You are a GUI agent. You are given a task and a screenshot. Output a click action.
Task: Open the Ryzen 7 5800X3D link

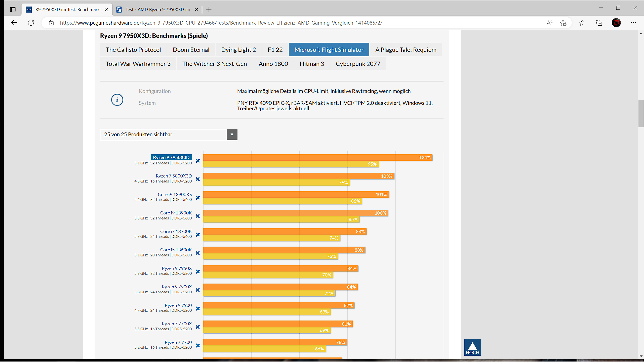(x=174, y=176)
